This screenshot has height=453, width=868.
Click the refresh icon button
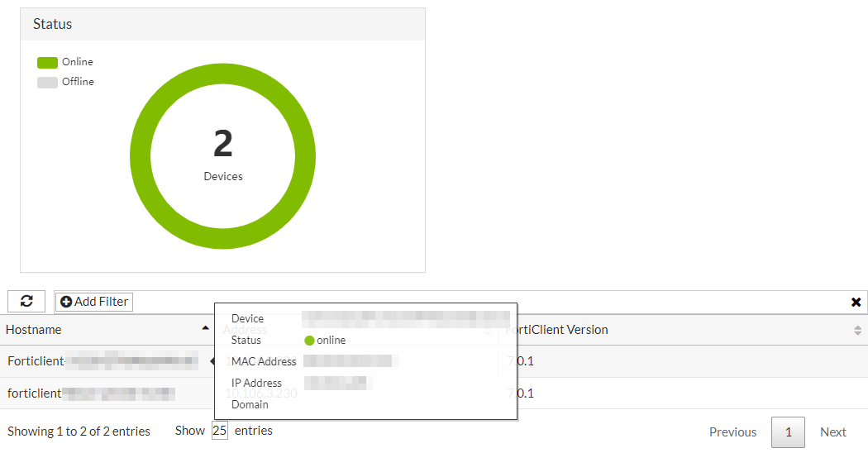[x=26, y=301]
